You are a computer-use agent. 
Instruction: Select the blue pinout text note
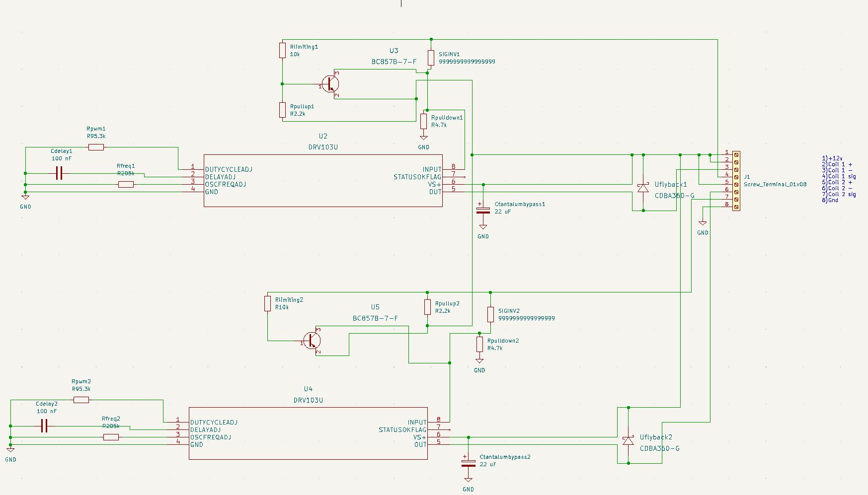tap(839, 179)
